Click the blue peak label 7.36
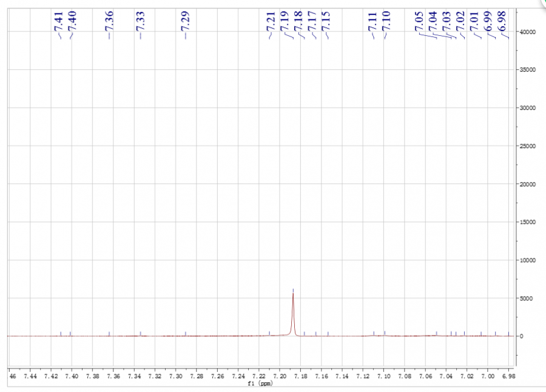Image resolution: width=546 pixels, height=392 pixels. click(x=109, y=22)
